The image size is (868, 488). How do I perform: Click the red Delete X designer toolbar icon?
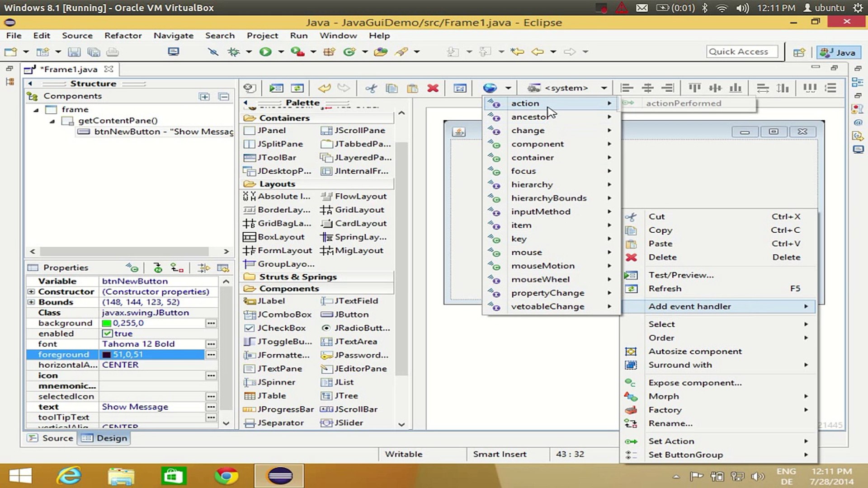click(x=433, y=88)
